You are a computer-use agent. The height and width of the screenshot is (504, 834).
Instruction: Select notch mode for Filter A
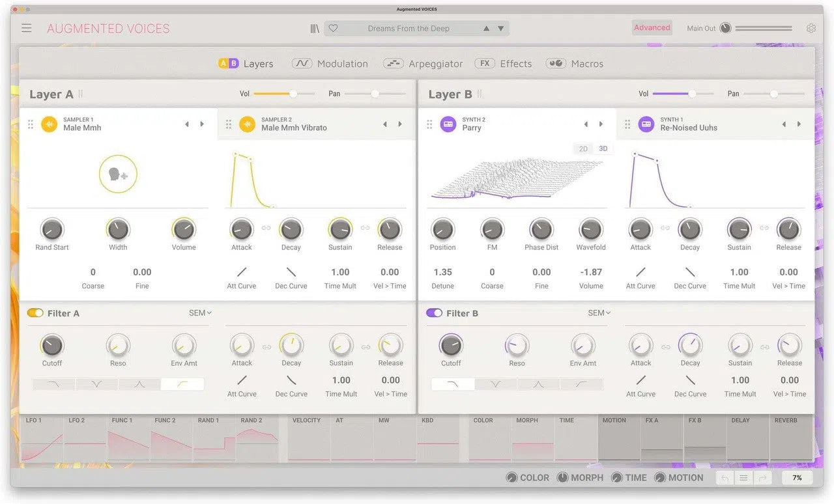pos(96,384)
